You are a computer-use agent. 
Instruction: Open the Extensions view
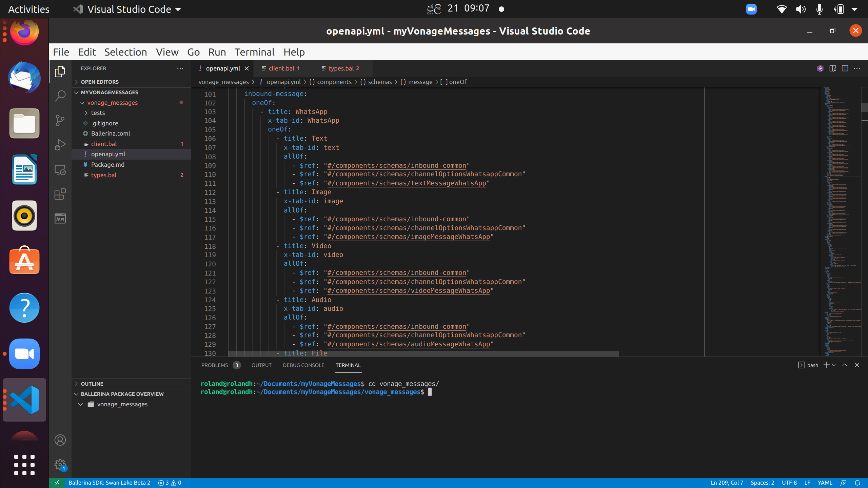(60, 194)
